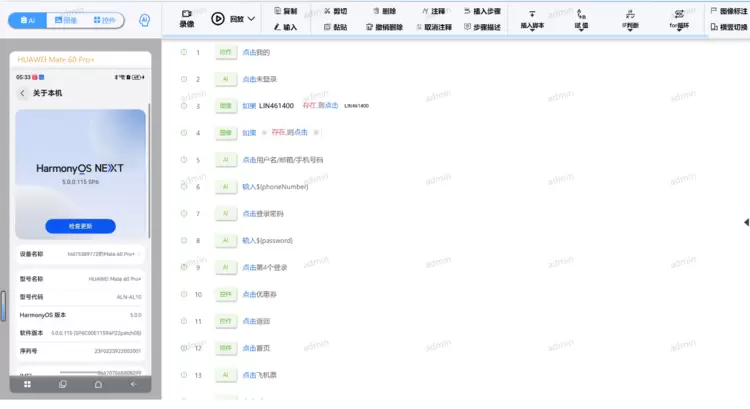Click the 回放 playback play button

click(x=218, y=18)
